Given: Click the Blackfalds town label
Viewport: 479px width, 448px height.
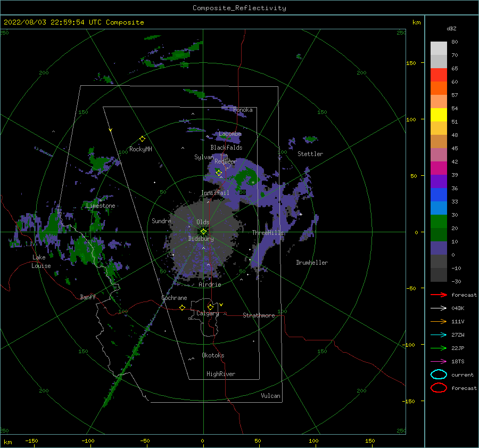Looking at the screenshot, I should [226, 148].
